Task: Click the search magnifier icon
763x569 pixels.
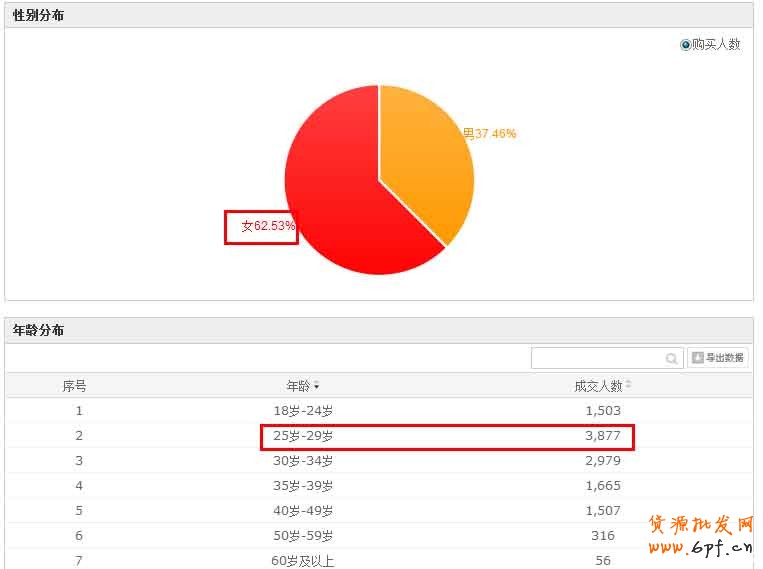Action: tap(672, 358)
